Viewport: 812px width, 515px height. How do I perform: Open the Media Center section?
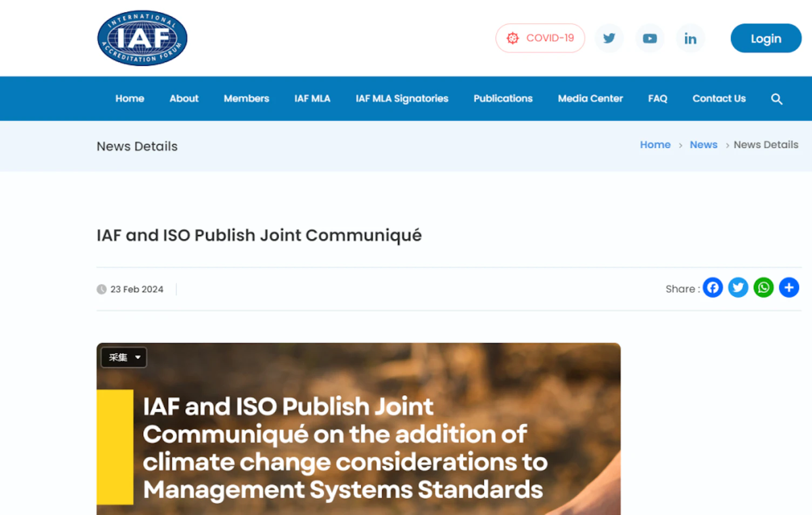click(590, 98)
